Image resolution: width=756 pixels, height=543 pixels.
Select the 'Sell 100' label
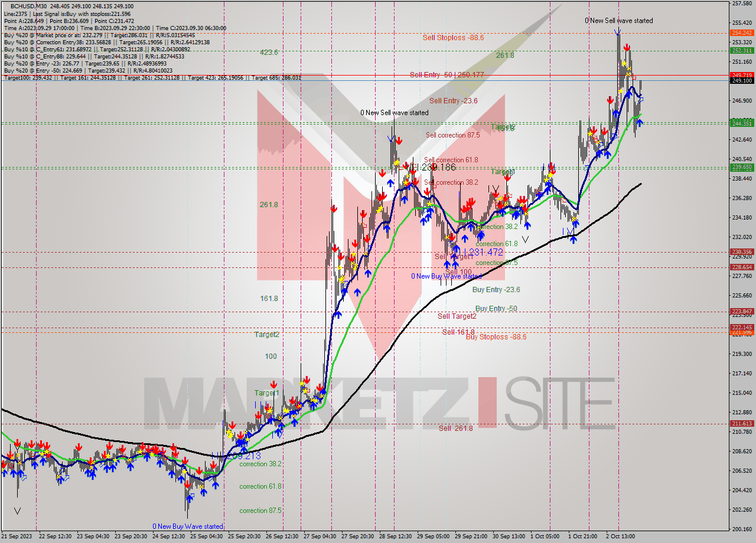tap(459, 272)
